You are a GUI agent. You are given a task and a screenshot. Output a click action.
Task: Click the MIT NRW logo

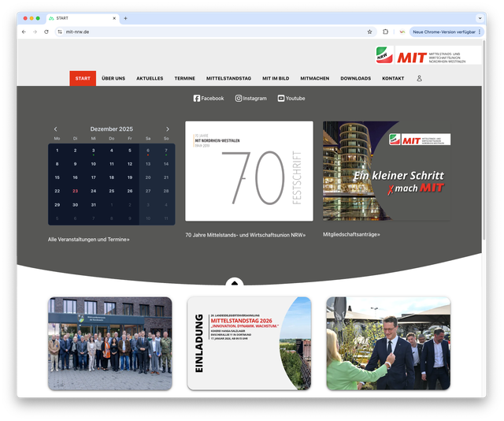click(429, 56)
